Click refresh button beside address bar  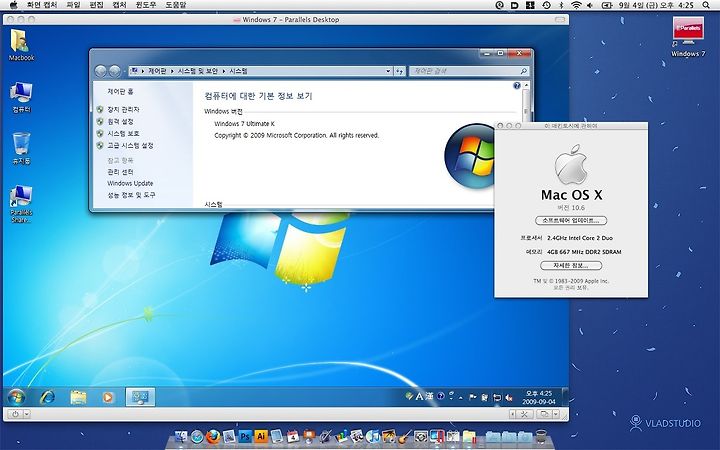(399, 71)
